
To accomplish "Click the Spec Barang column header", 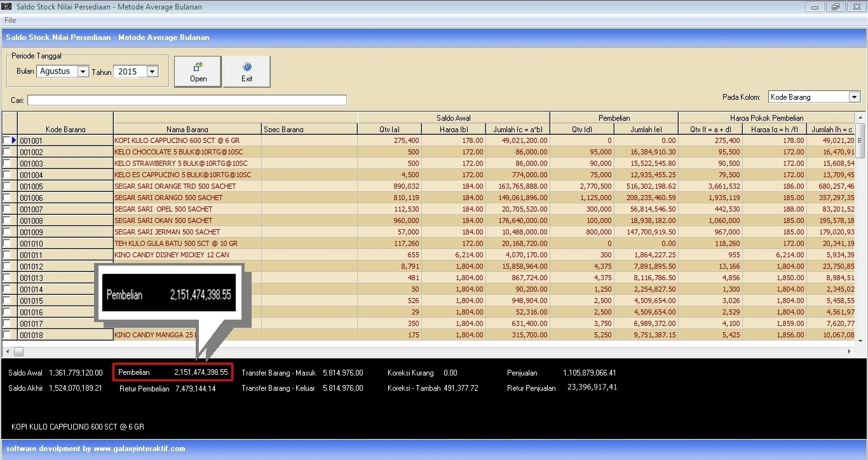I will (283, 129).
